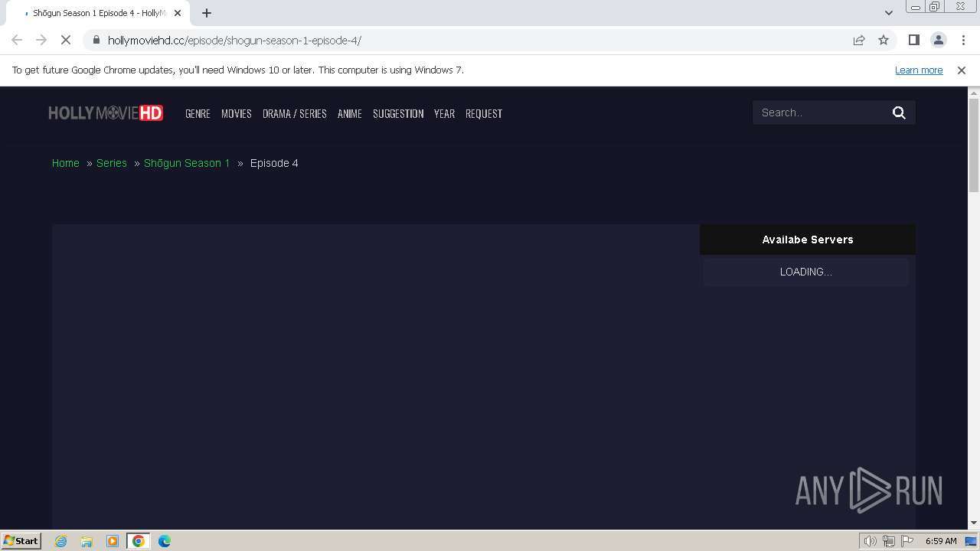Click the scrollbar up arrow
This screenshot has width=980, height=551.
pos(974,93)
